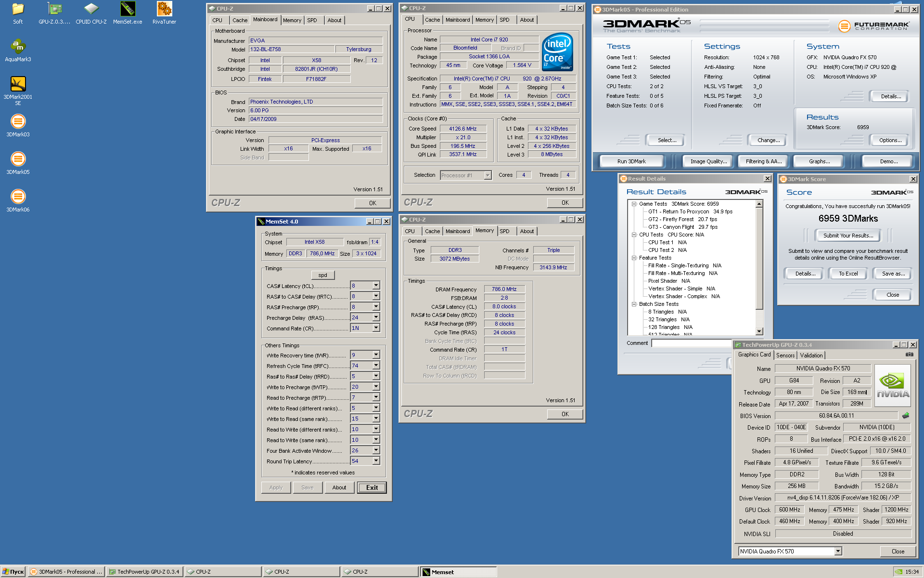This screenshot has width=924, height=578.
Task: Select GT1 Return To Proxycon result row
Action: tap(690, 211)
